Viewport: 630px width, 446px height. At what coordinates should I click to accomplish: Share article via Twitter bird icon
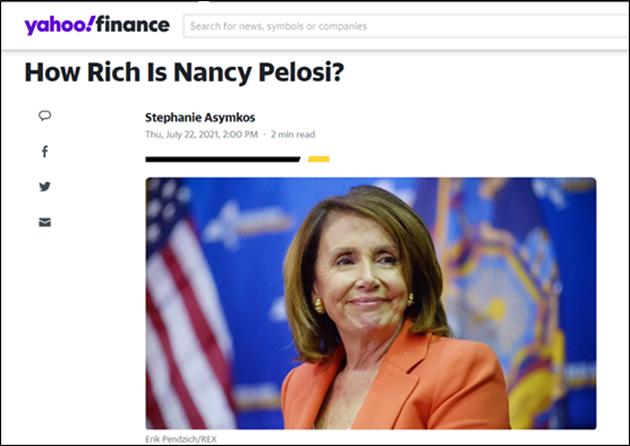(45, 186)
